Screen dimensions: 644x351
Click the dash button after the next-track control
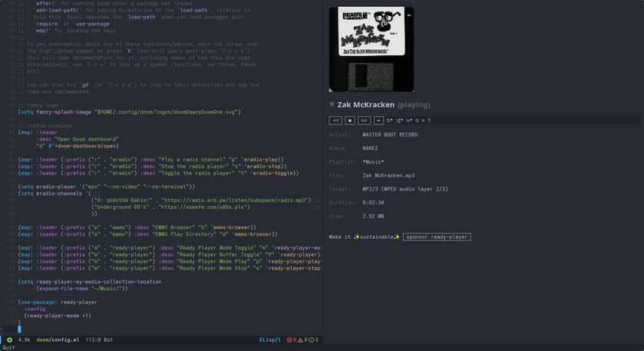click(x=378, y=121)
